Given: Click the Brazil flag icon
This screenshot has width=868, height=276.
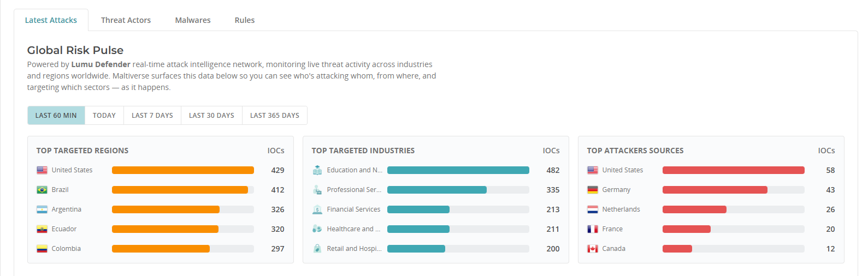Looking at the screenshot, I should click(x=42, y=190).
